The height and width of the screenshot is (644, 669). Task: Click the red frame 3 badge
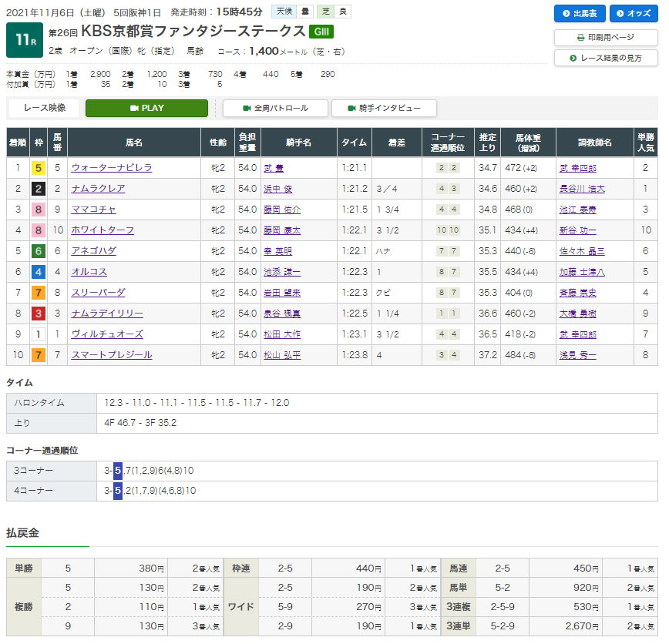coord(36,314)
